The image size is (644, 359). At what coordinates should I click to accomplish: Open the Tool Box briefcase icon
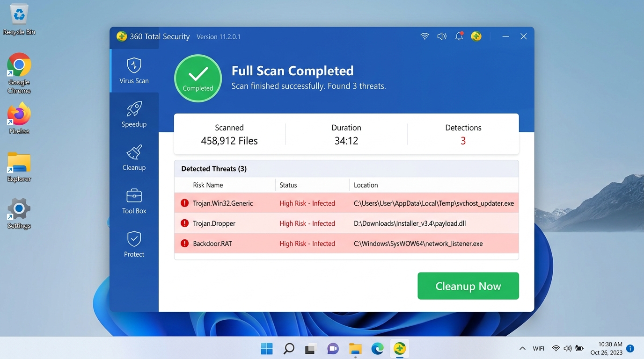pos(134,196)
